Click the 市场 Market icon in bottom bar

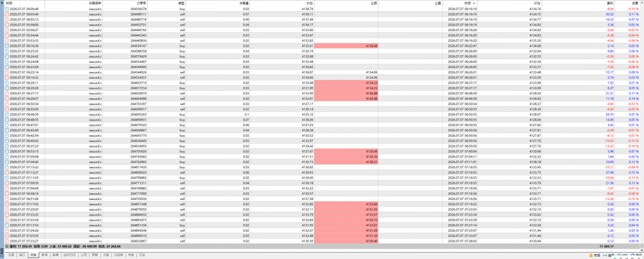[591, 255]
